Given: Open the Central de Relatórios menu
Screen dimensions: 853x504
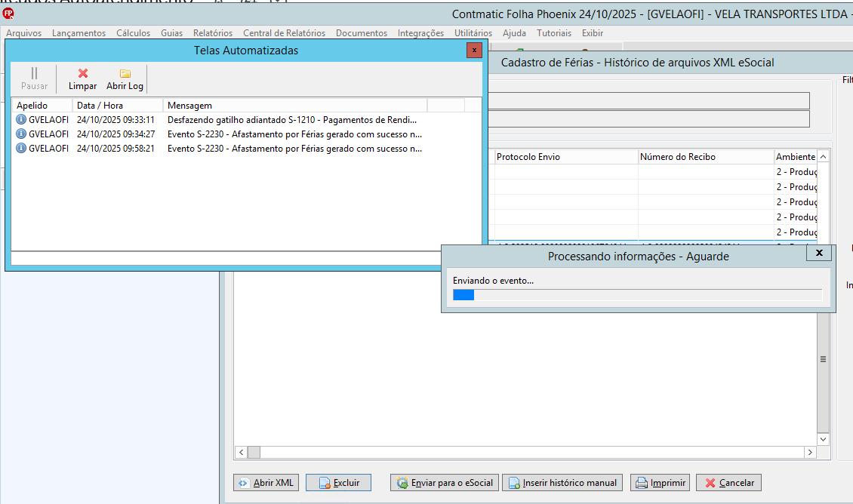Looking at the screenshot, I should (x=284, y=33).
